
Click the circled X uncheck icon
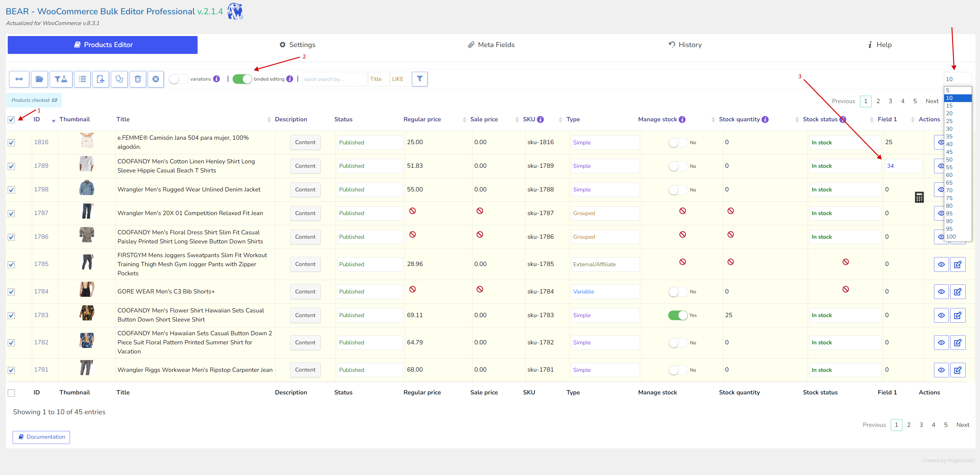[x=155, y=79]
